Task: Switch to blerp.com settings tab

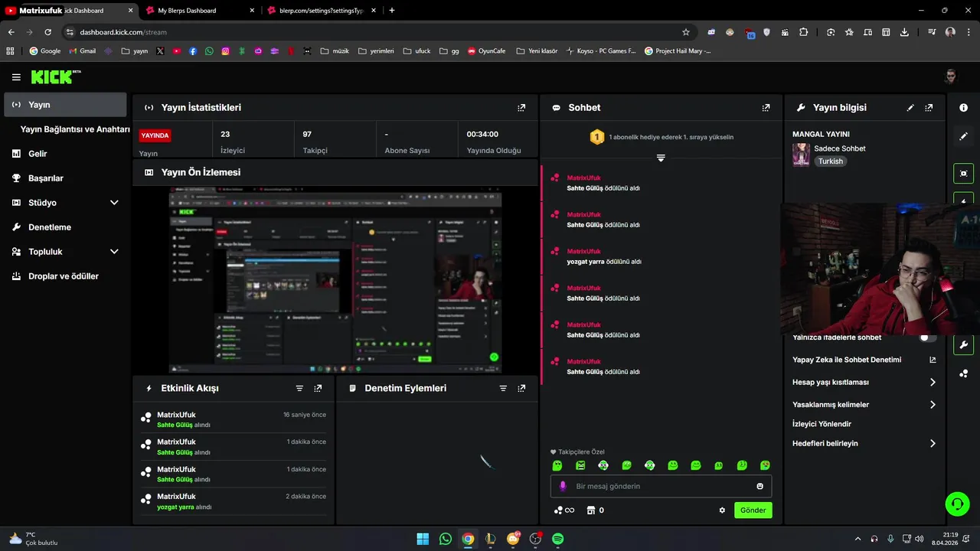Action: click(x=322, y=11)
